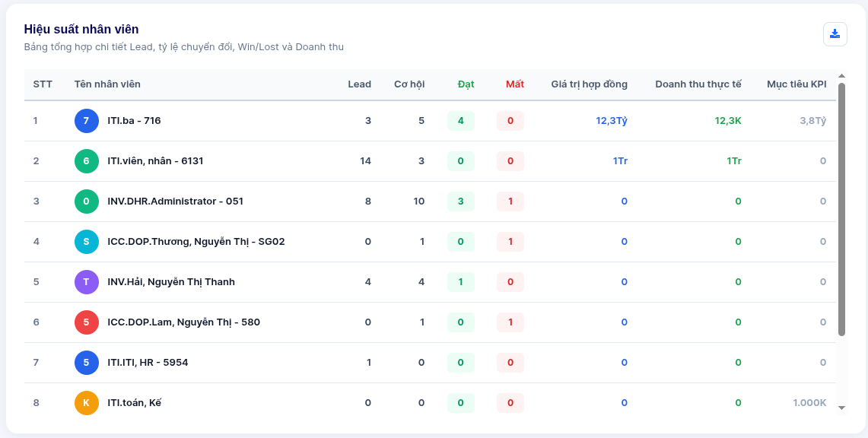This screenshot has height=438, width=868.
Task: Click the 12,3Tỷ contract value
Action: [x=612, y=121]
